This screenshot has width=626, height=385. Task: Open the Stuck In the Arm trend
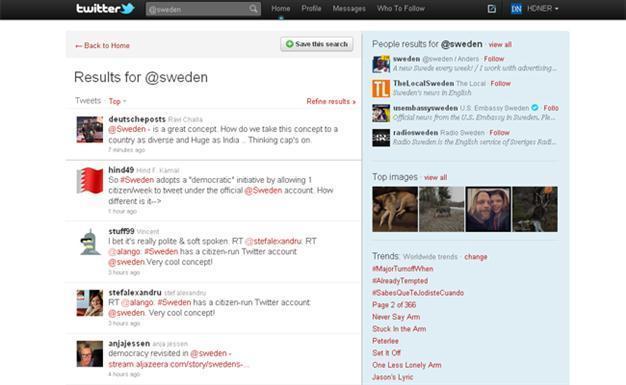pos(399,329)
